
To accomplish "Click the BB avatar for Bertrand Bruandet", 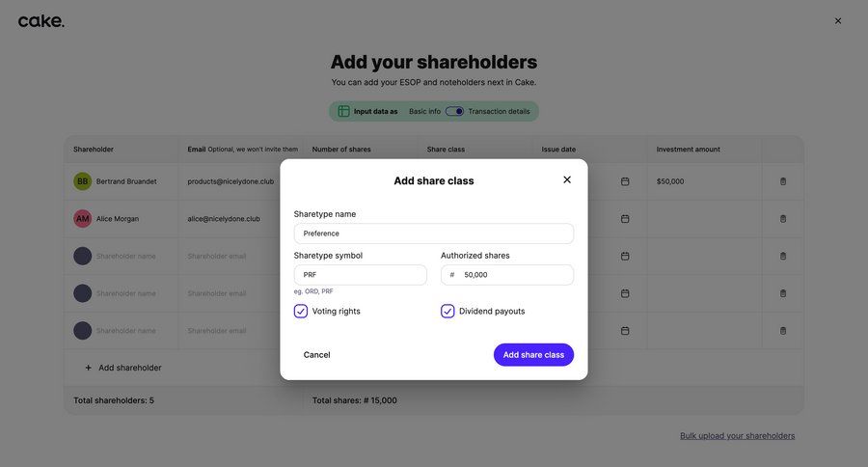I will 83,181.
